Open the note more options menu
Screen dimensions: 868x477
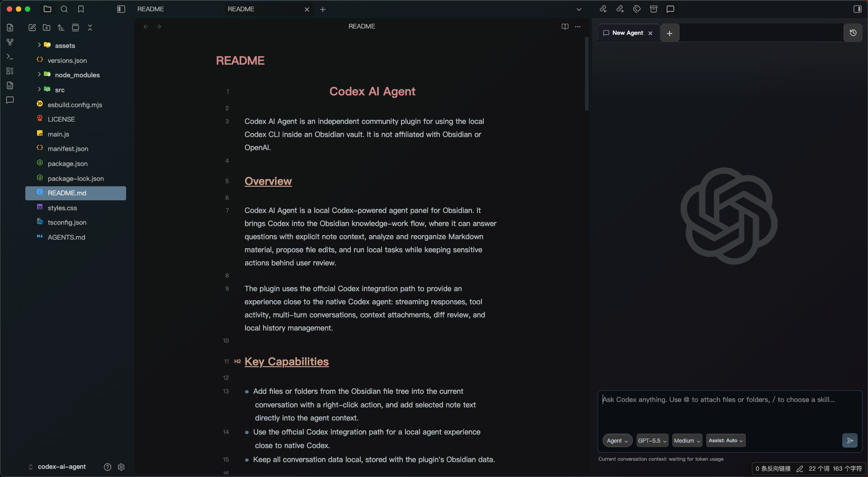pos(578,27)
